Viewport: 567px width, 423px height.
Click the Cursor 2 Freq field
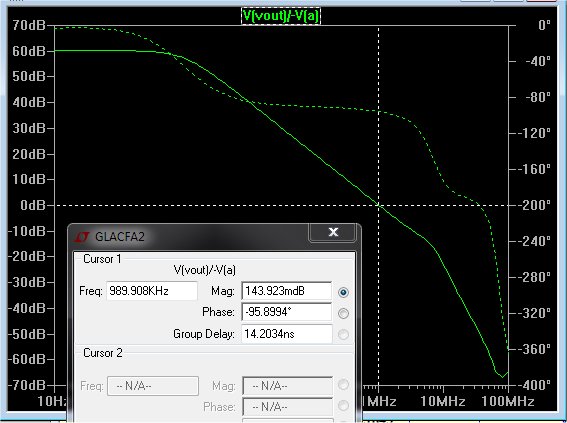click(x=153, y=386)
